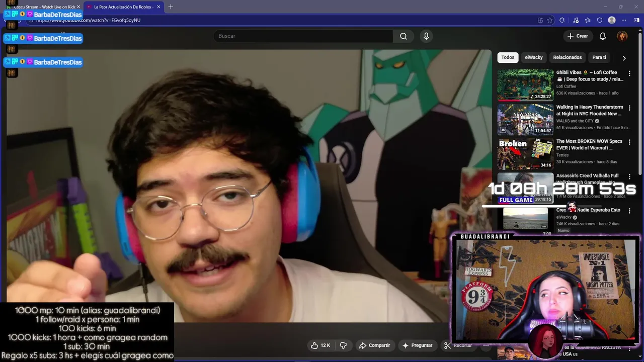The image size is (644, 362).
Task: Open the YouTube account avatar menu
Action: coord(622,36)
